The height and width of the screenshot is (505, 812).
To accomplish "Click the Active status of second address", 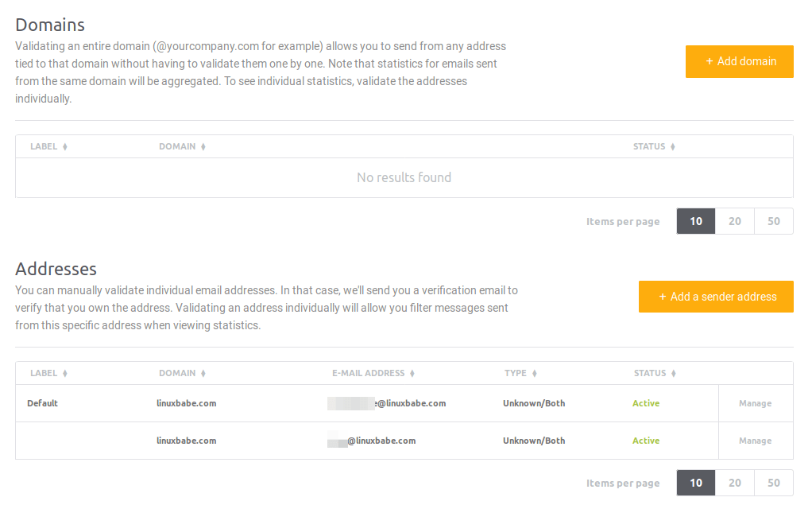I will pos(646,441).
